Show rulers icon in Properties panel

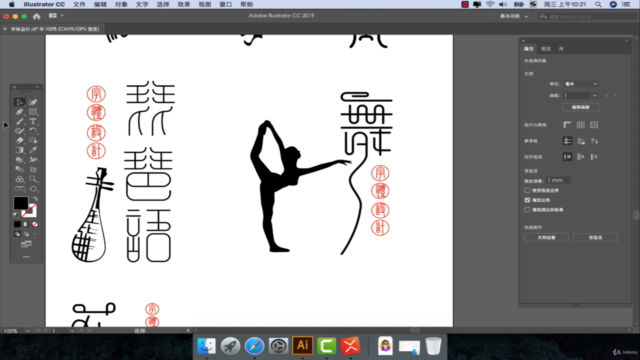point(567,125)
